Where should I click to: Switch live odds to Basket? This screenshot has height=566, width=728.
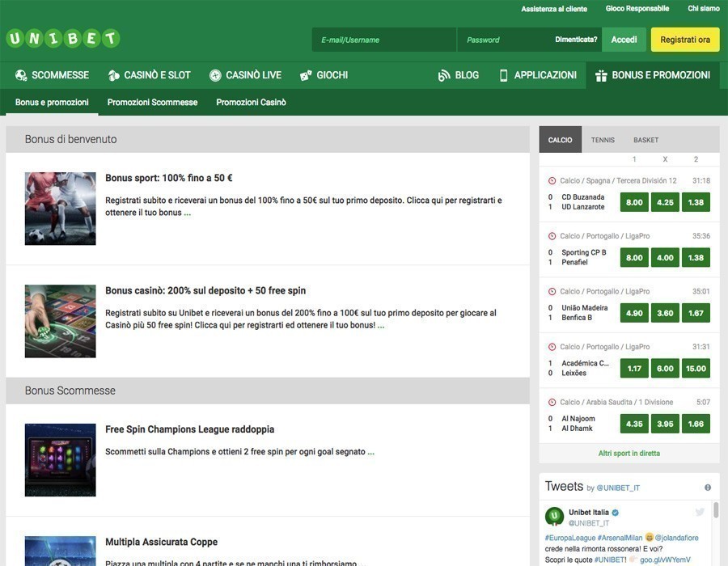point(645,140)
